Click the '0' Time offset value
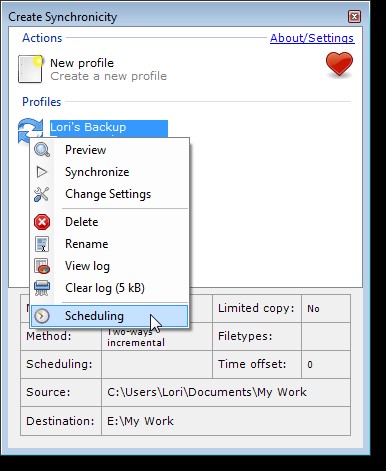The image size is (386, 471). (310, 365)
